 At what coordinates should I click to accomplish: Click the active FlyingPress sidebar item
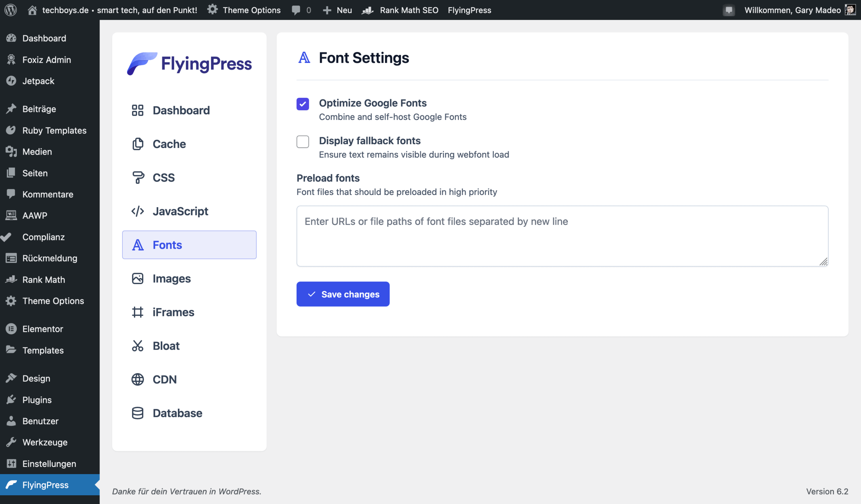pyautogui.click(x=50, y=485)
